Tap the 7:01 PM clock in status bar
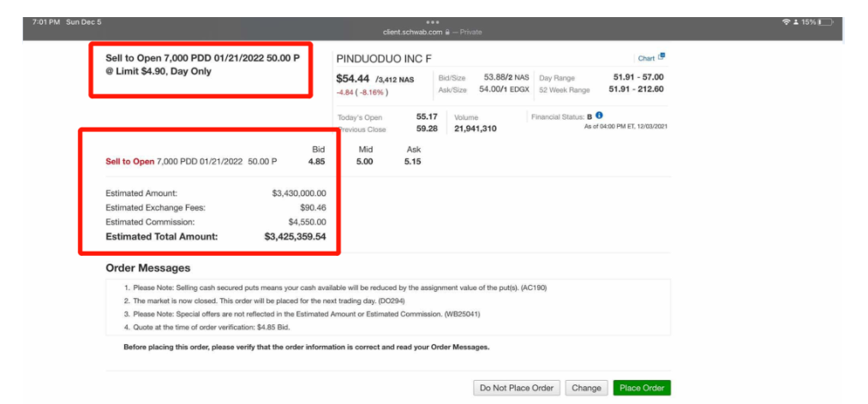The width and height of the screenshot is (868, 404). point(45,22)
